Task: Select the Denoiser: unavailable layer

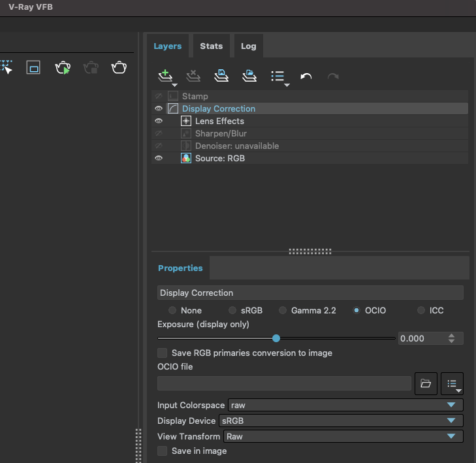Action: tap(309, 146)
